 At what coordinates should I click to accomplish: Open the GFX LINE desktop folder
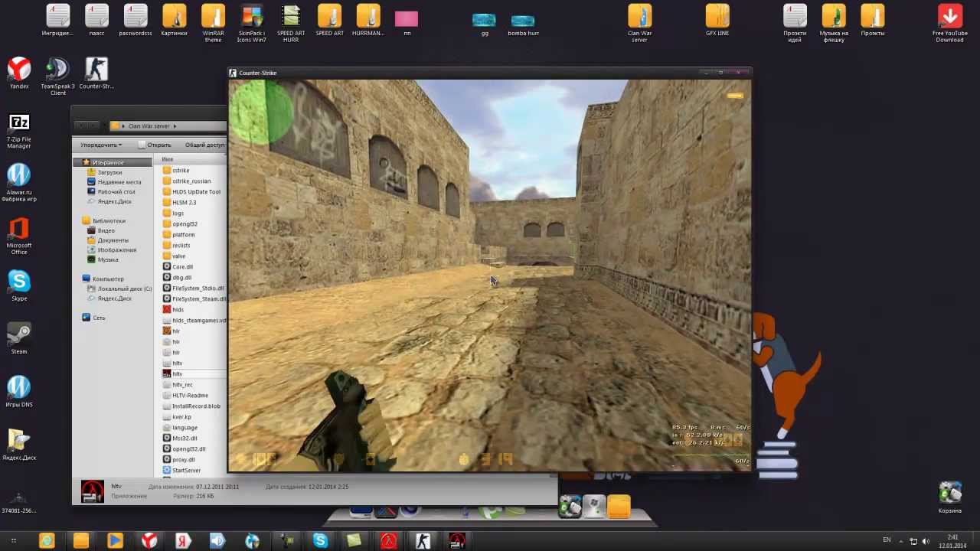pos(717,21)
